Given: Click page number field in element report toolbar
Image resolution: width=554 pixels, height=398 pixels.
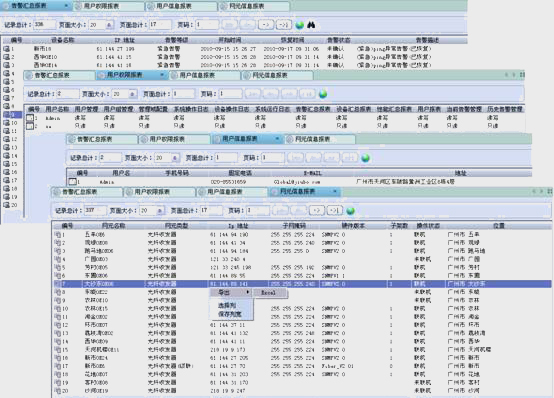Looking at the screenshot, I should click(x=258, y=211).
